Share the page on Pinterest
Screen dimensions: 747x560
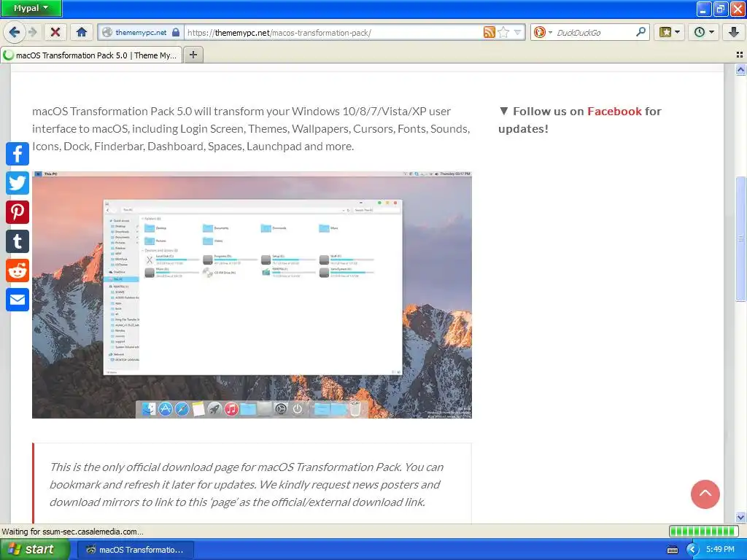click(x=18, y=212)
